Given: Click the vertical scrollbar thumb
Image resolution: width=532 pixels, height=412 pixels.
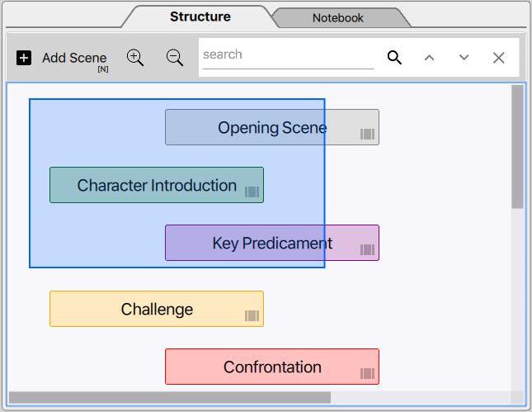Looking at the screenshot, I should (x=517, y=146).
